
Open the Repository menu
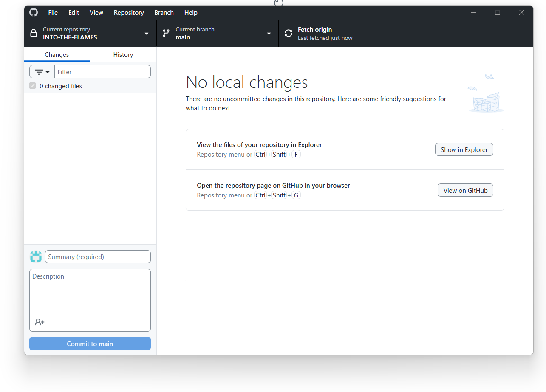coord(129,12)
